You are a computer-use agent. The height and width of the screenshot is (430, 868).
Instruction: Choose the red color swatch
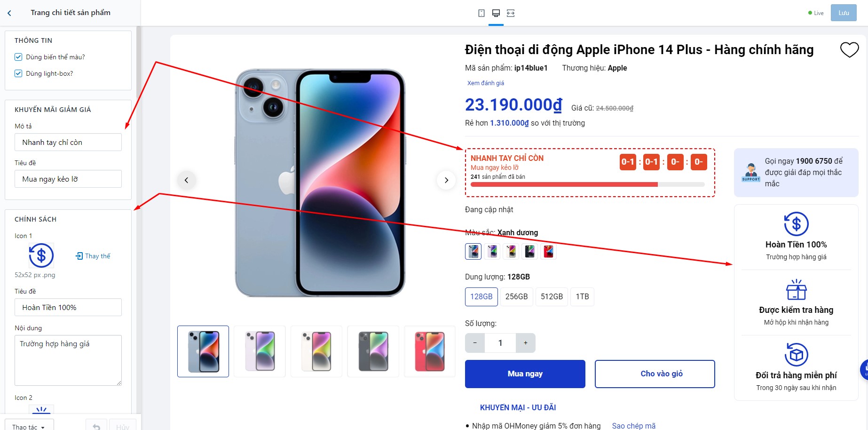(x=548, y=252)
